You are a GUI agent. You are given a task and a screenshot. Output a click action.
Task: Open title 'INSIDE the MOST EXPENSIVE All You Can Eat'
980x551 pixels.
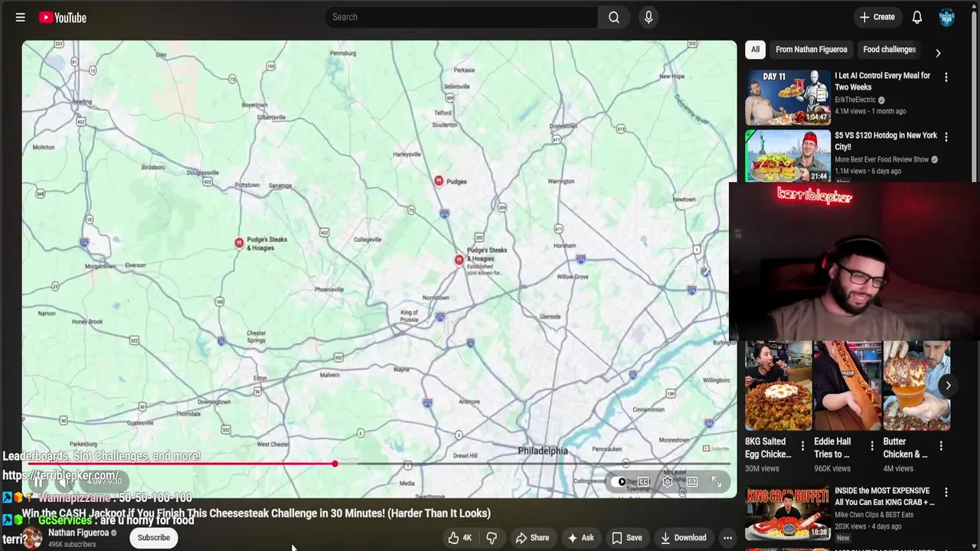[885, 497]
